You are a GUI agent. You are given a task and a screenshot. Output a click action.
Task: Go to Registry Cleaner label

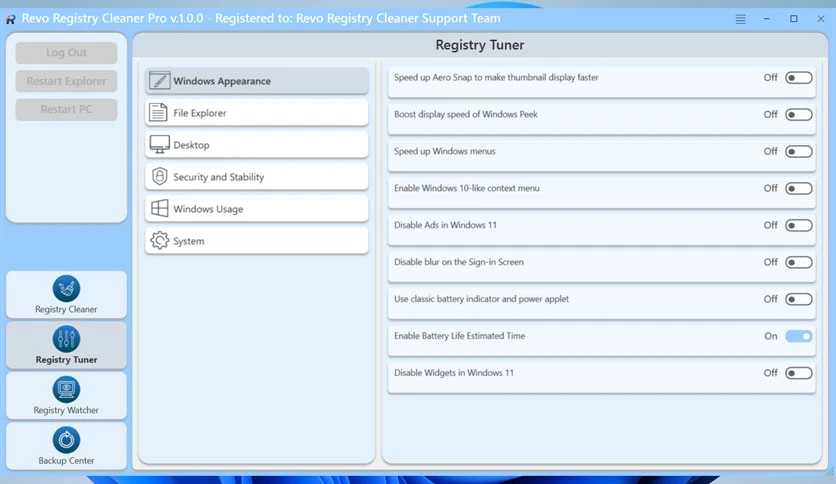(66, 309)
